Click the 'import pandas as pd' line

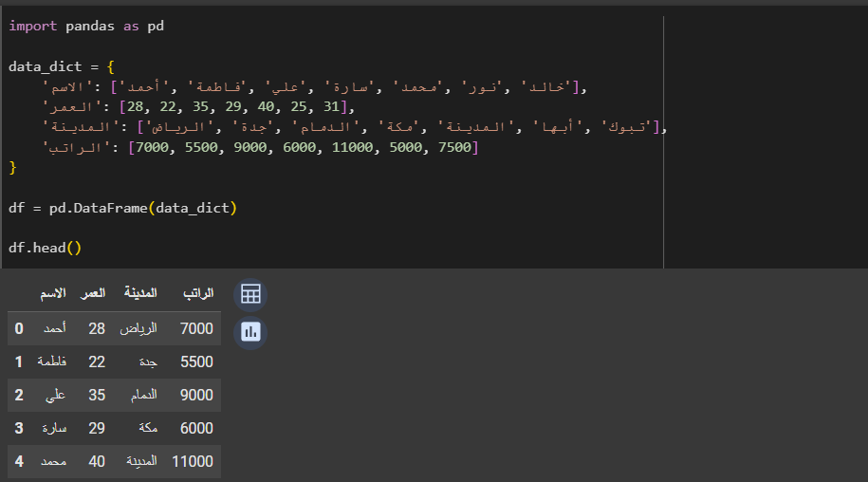click(86, 26)
